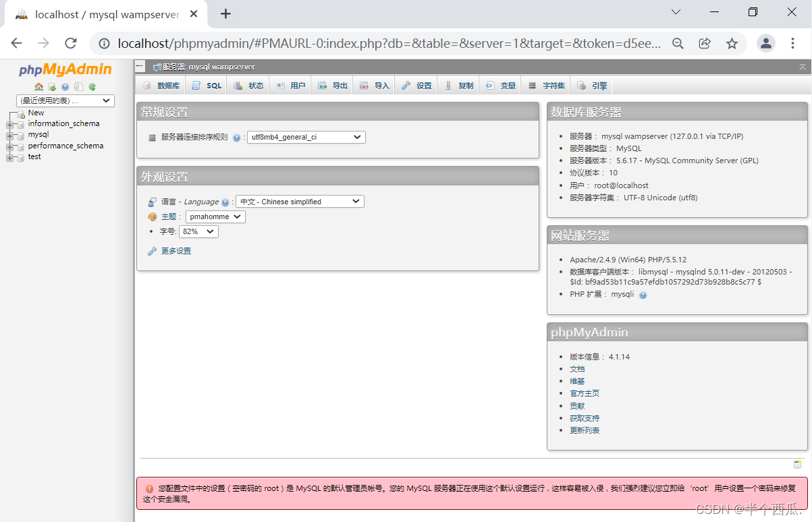Click the 更多设置 wrench icon

point(152,251)
